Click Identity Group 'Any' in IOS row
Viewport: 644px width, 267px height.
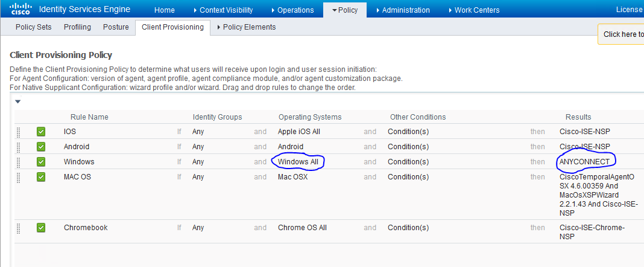198,132
